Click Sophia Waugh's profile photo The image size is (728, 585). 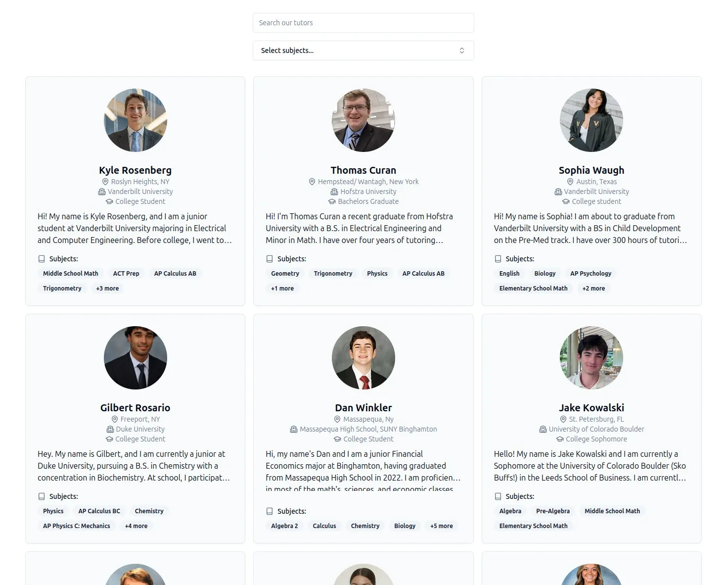(x=591, y=120)
